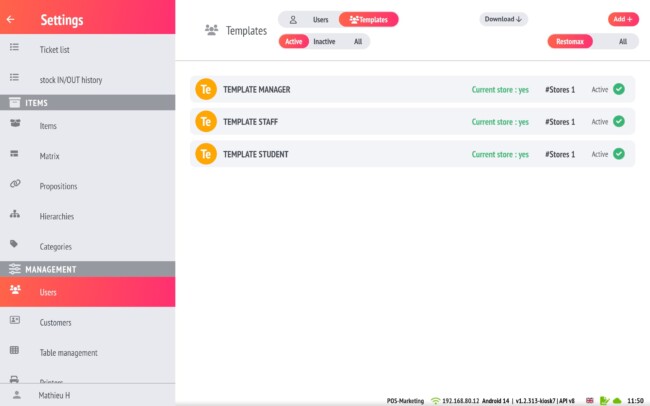This screenshot has height=406, width=650.
Task: Click the POS-Marketing status text
Action: 405,401
